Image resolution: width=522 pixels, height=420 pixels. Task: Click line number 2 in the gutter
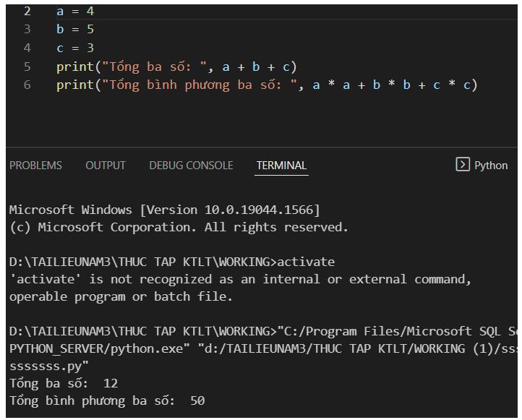pos(27,12)
